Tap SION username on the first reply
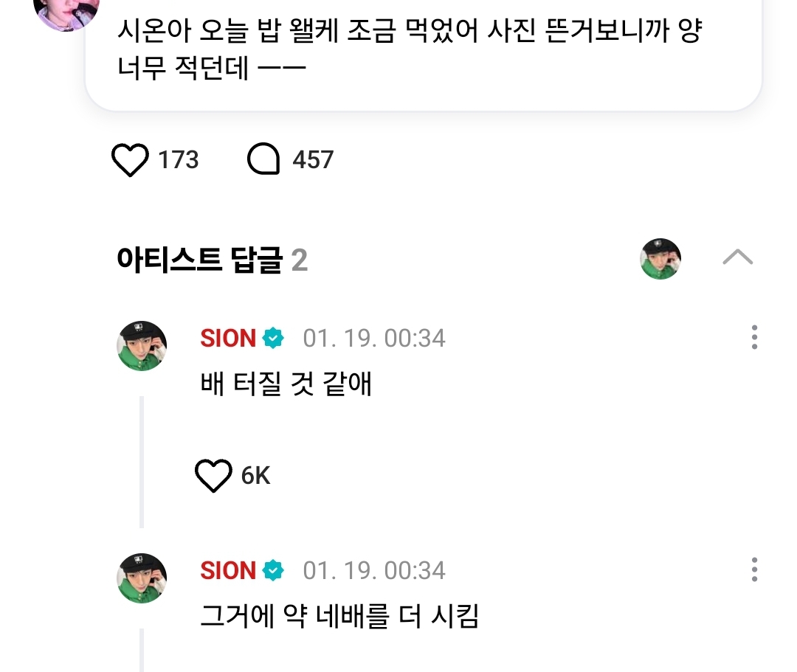Viewport: 797px width, 672px height. click(x=227, y=339)
